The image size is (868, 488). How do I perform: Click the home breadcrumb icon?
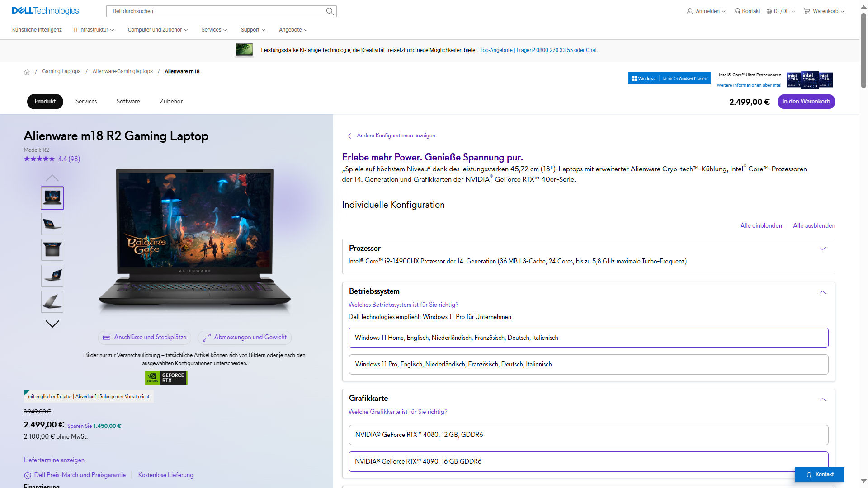pos(27,72)
